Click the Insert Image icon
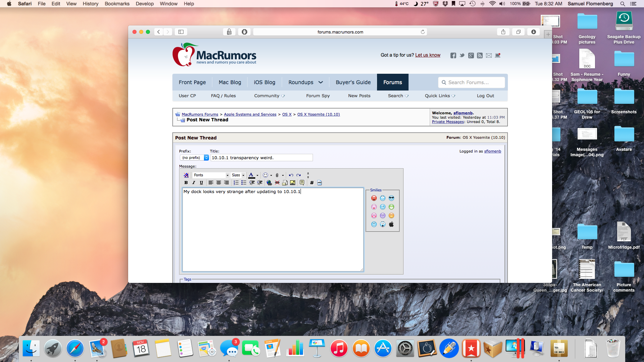Viewport: 644px width, 362px height. point(292,183)
